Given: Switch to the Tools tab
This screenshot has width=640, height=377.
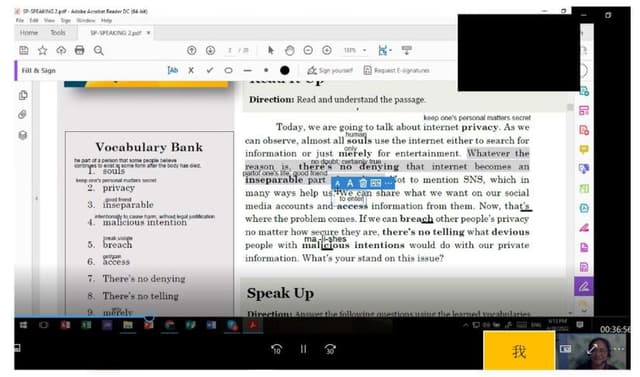Looking at the screenshot, I should 58,33.
